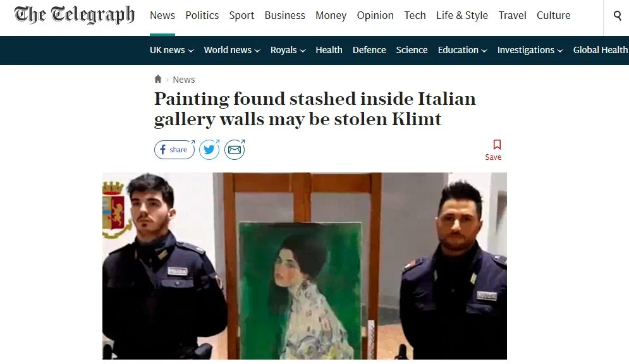
Task: Click The Telegraph logo
Action: (75, 15)
